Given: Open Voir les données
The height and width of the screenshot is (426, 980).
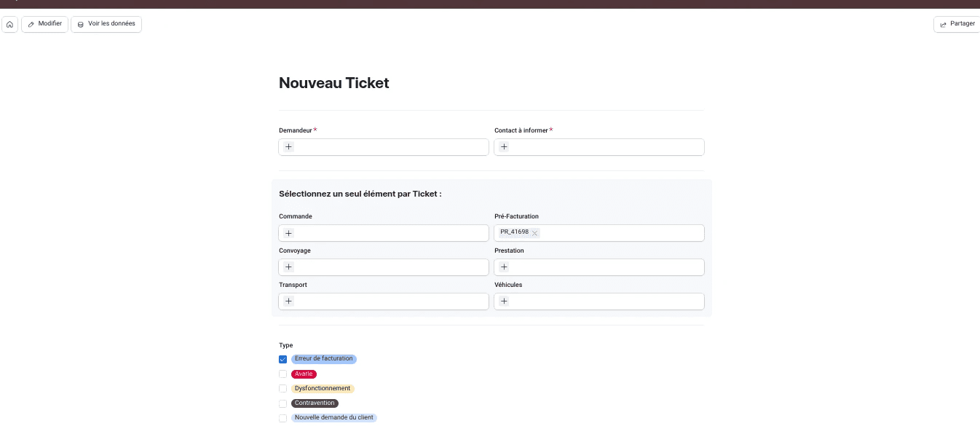Looking at the screenshot, I should click(x=106, y=24).
